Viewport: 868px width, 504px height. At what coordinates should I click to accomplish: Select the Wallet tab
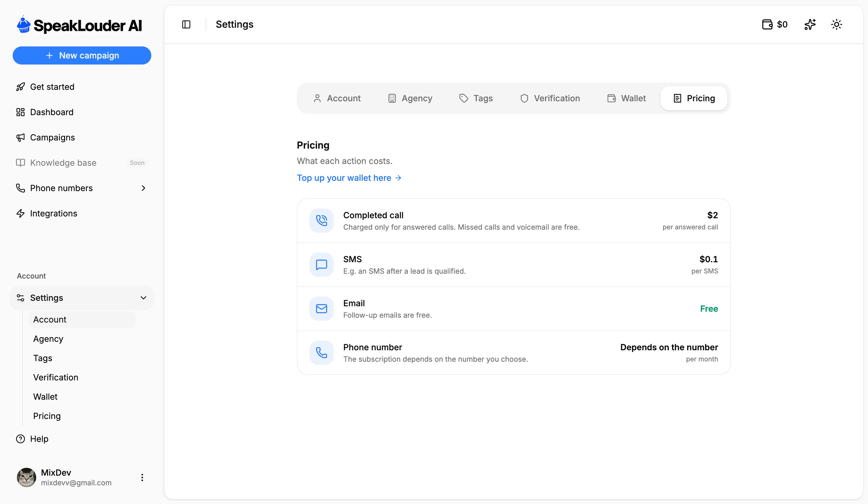tap(627, 99)
